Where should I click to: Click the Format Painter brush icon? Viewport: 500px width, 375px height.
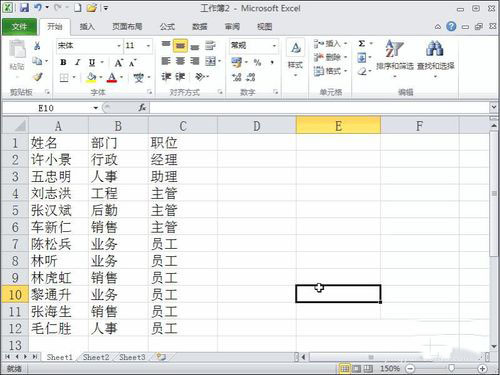(37, 77)
